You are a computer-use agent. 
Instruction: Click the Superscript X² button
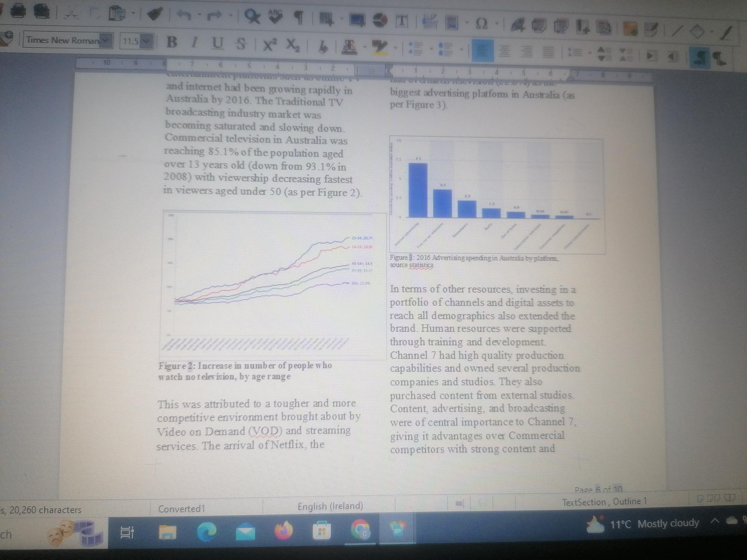point(269,45)
